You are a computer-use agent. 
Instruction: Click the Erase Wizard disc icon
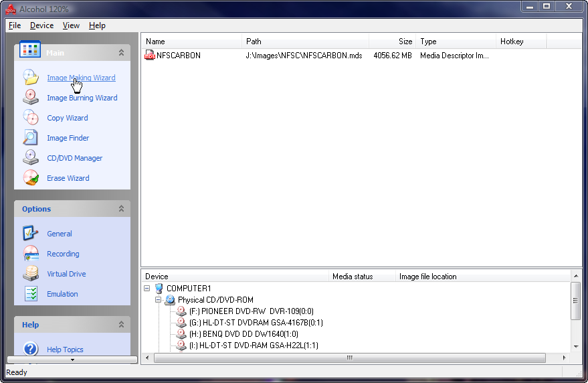click(x=31, y=177)
